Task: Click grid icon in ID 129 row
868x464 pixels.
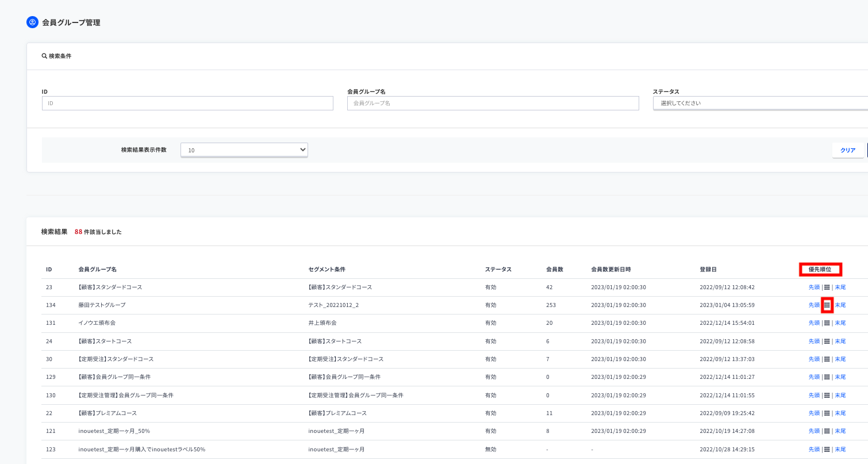Action: [x=827, y=377]
